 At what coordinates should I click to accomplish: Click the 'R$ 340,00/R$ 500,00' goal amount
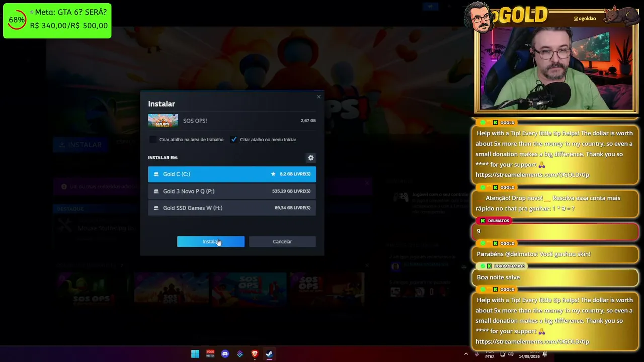69,26
